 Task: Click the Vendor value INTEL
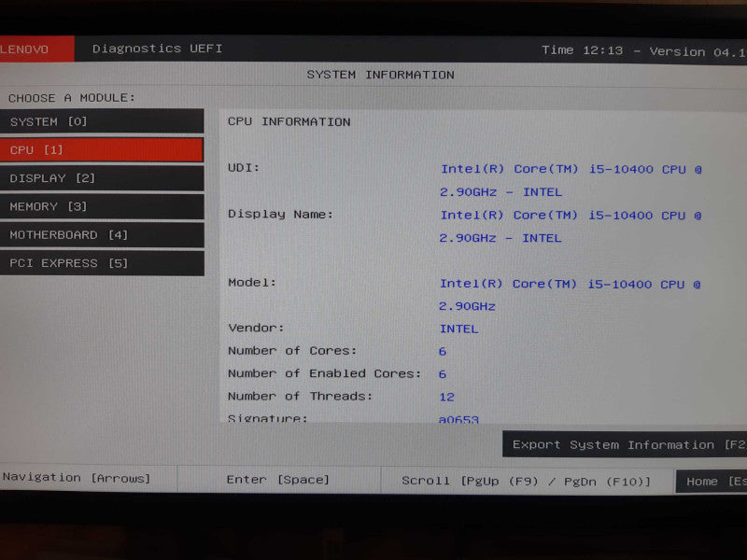click(458, 329)
